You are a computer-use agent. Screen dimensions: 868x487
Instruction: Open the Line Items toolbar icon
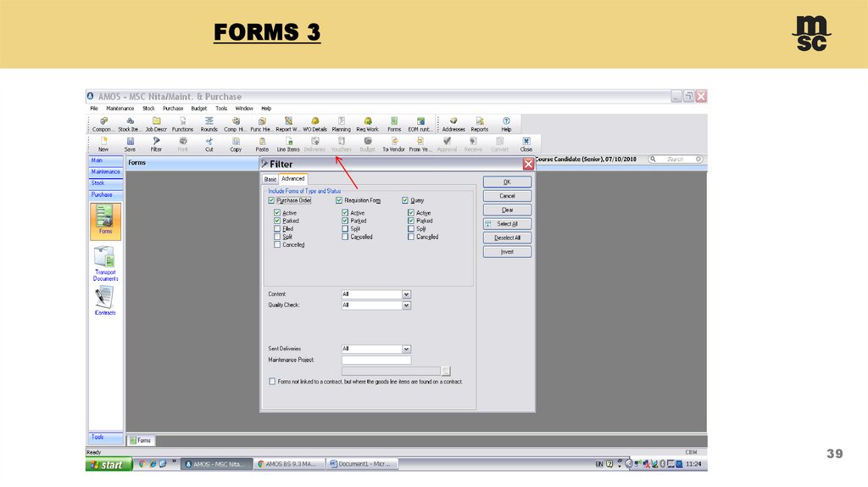pyautogui.click(x=288, y=144)
